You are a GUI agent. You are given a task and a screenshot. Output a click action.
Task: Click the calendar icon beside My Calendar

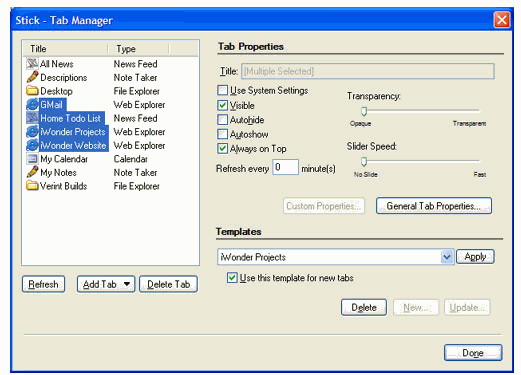tap(32, 159)
